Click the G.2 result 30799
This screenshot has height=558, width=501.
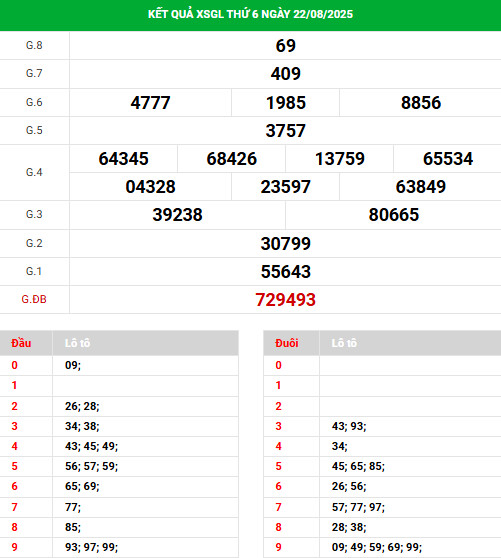point(285,244)
